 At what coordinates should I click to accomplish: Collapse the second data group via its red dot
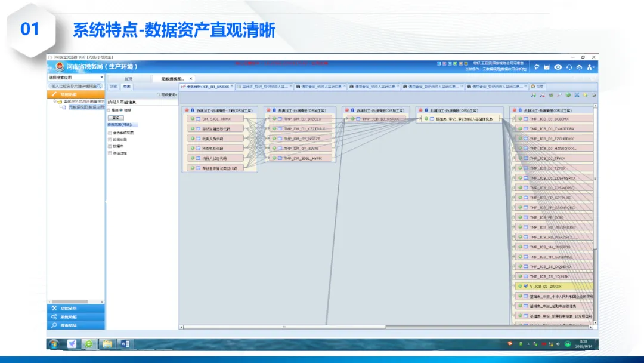click(x=268, y=110)
